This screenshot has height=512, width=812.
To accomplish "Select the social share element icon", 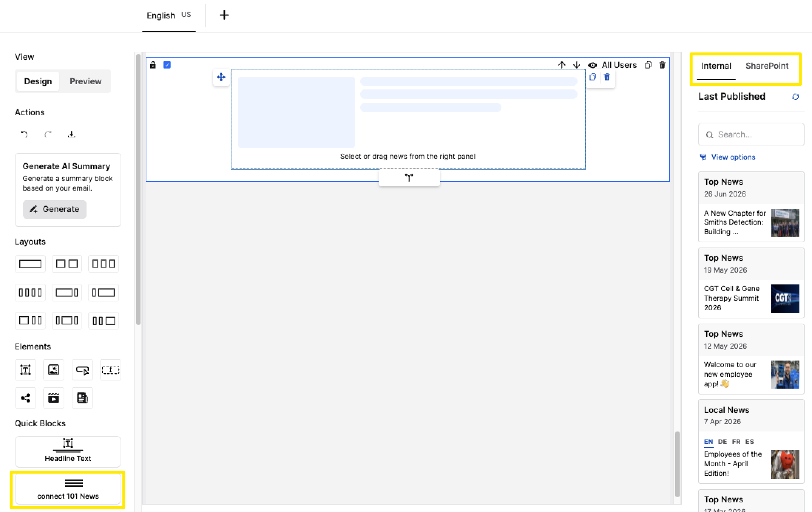I will 26,398.
